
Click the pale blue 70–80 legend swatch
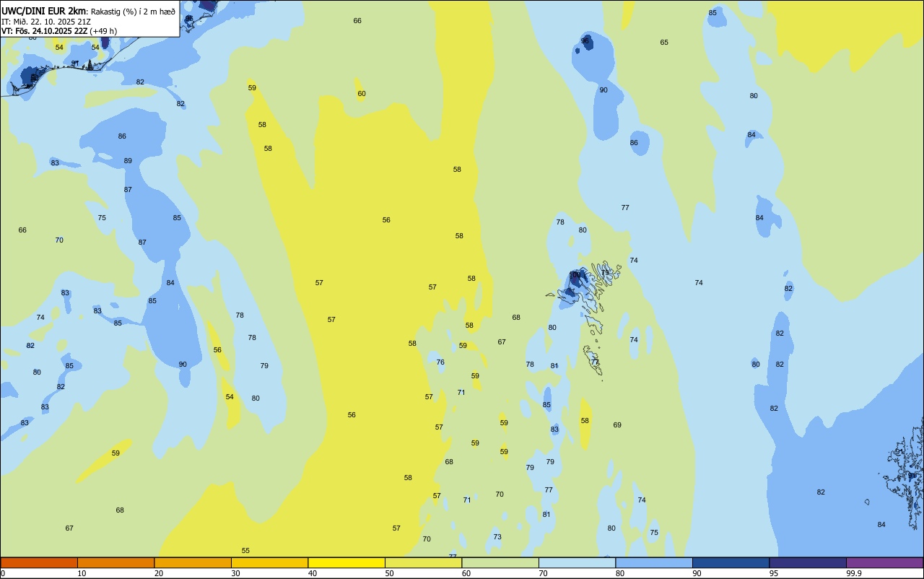(577, 562)
